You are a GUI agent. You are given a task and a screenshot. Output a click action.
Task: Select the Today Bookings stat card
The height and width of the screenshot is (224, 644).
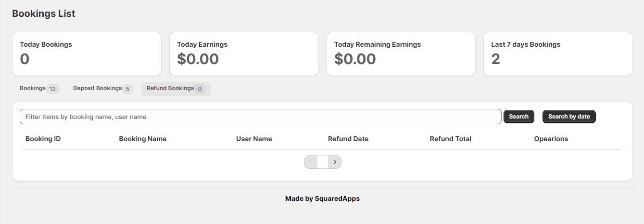[87, 54]
